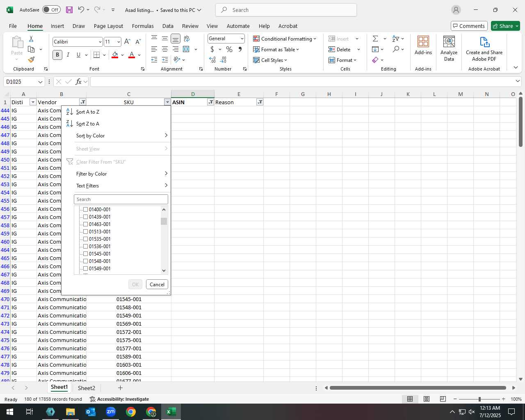The width and height of the screenshot is (525, 420).
Task: Open the General number format dropdown
Action: [242, 39]
